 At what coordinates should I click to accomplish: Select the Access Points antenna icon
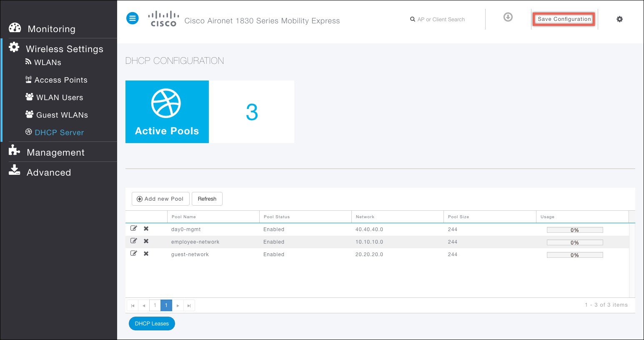28,79
